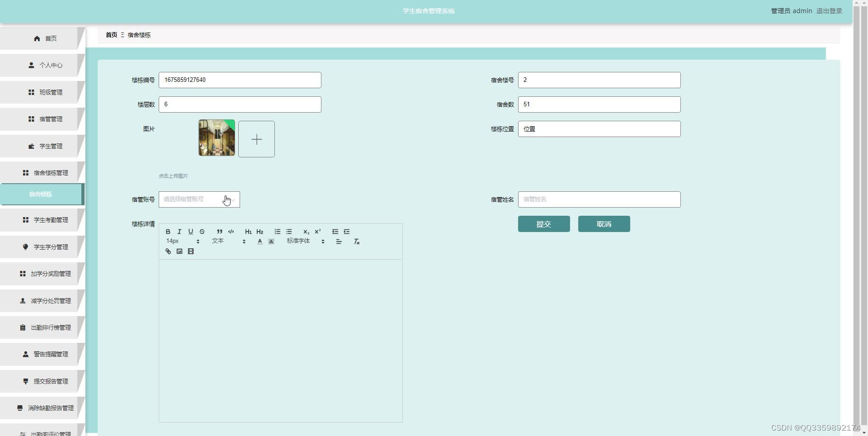Click 退出登录 to log out
Screen dimensions: 868x436
point(829,11)
